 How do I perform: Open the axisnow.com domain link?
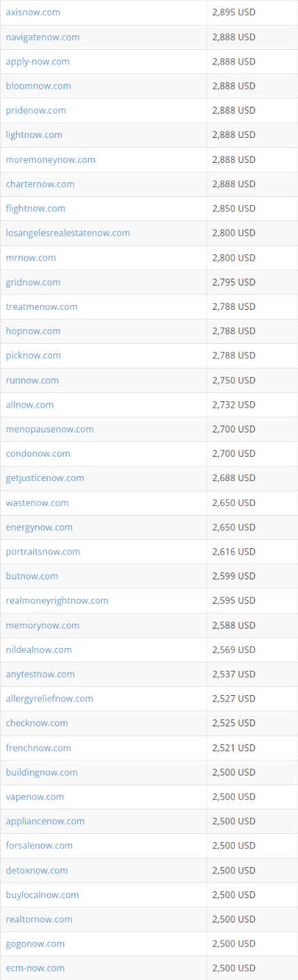coord(33,12)
